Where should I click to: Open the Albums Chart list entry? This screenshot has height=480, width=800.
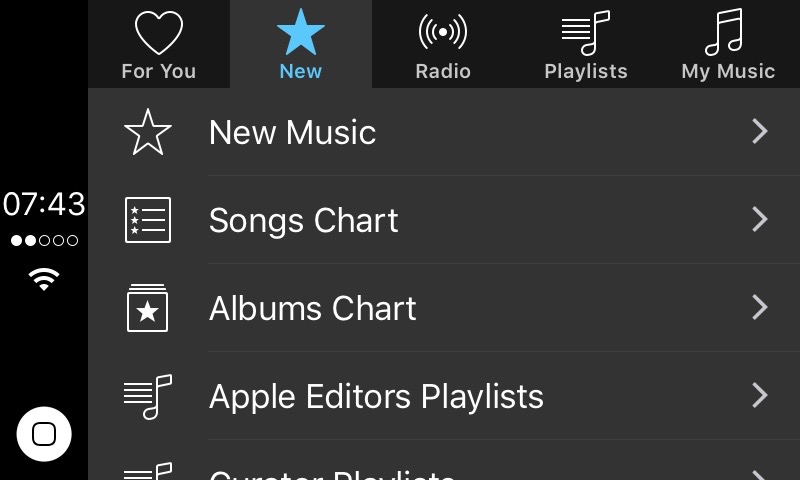pyautogui.click(x=312, y=309)
